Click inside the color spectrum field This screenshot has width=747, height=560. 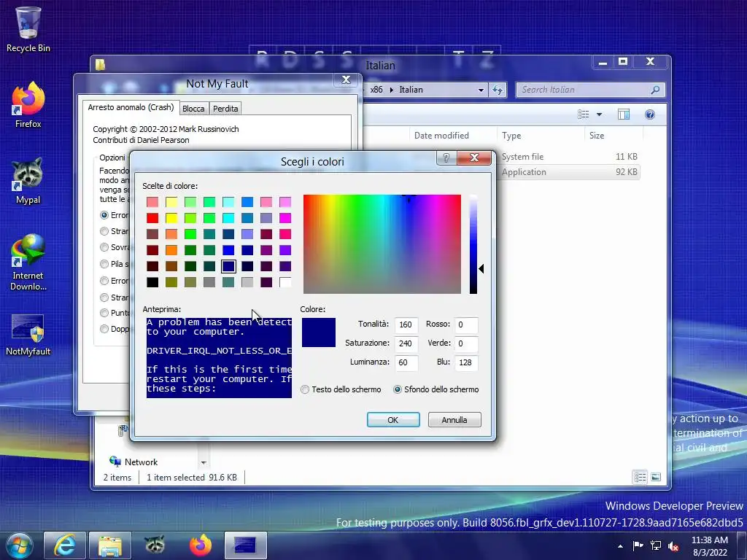click(382, 244)
